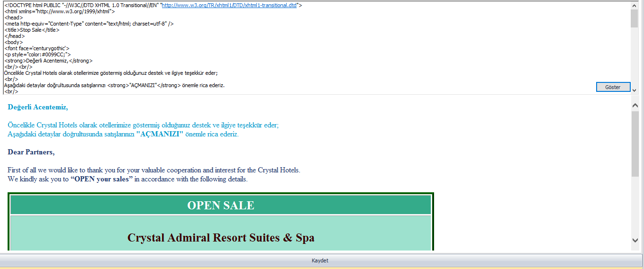The image size is (644, 269).
Task: Click the <font face='centurygothic'> code line
Action: click(x=37, y=48)
